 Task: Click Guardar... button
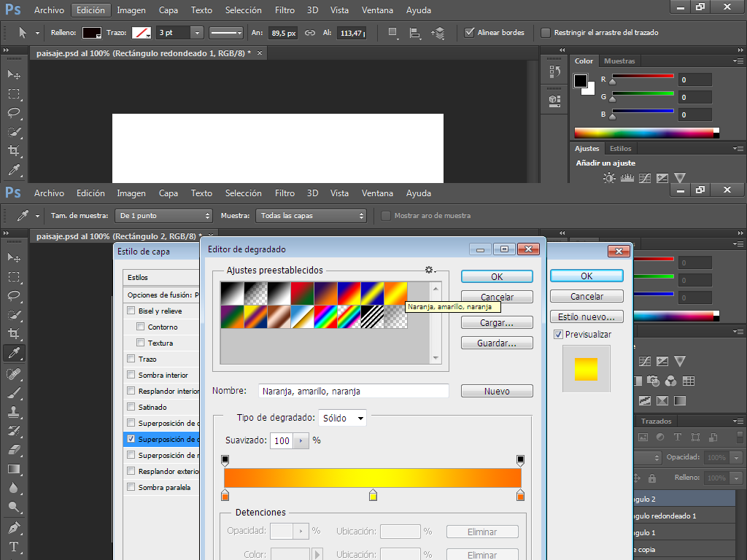coord(497,343)
